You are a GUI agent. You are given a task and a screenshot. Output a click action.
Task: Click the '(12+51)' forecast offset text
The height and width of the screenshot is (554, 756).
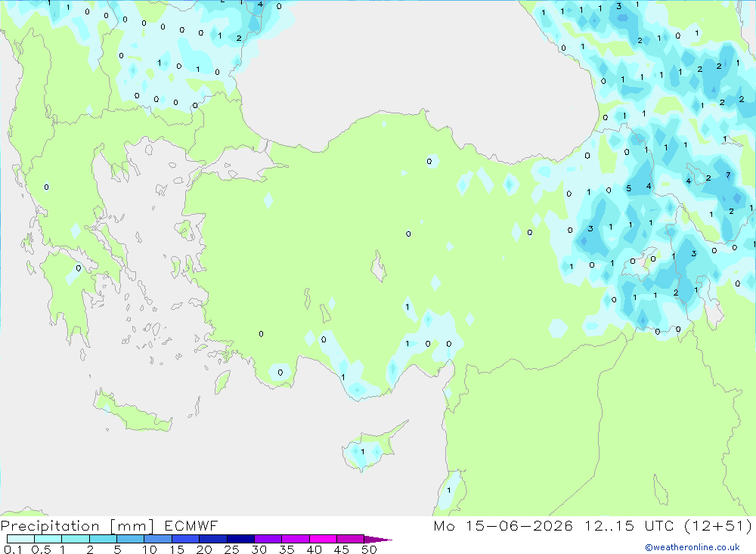pos(718,525)
